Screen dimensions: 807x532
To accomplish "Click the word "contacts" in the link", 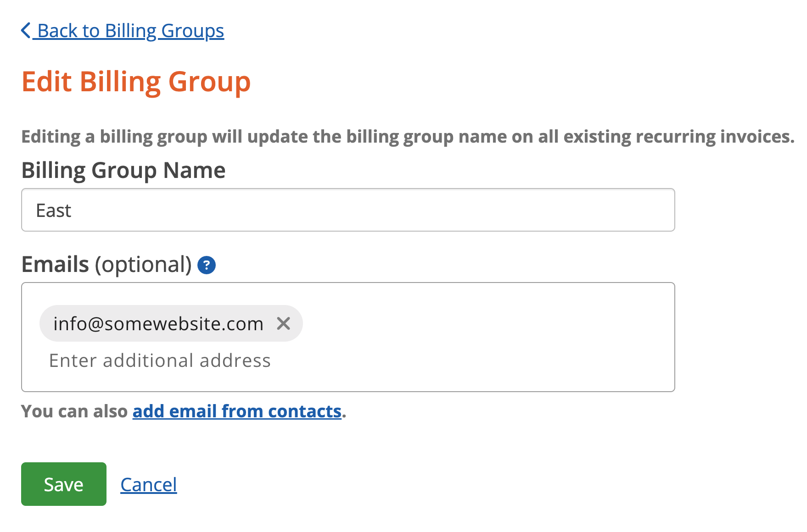I will click(x=305, y=411).
